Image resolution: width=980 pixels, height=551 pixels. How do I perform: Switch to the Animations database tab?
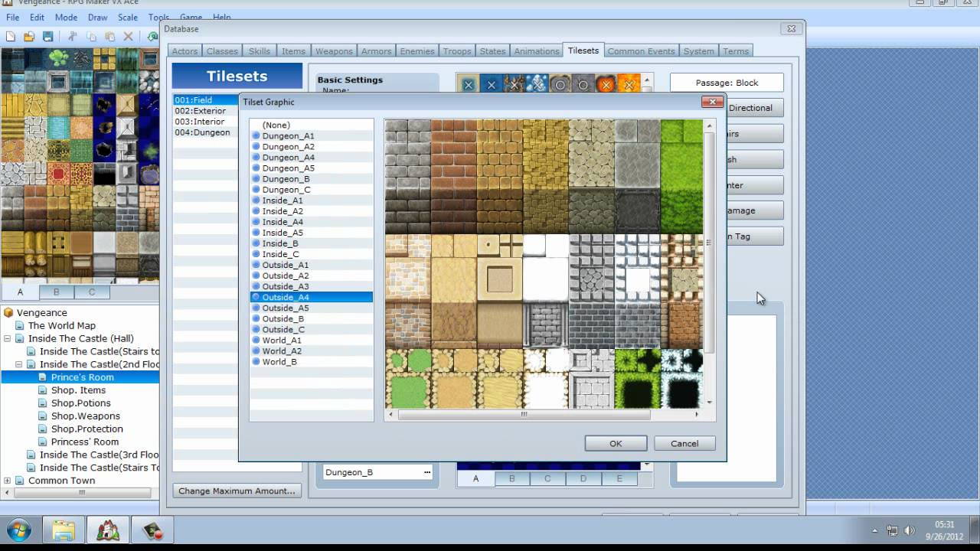click(536, 51)
